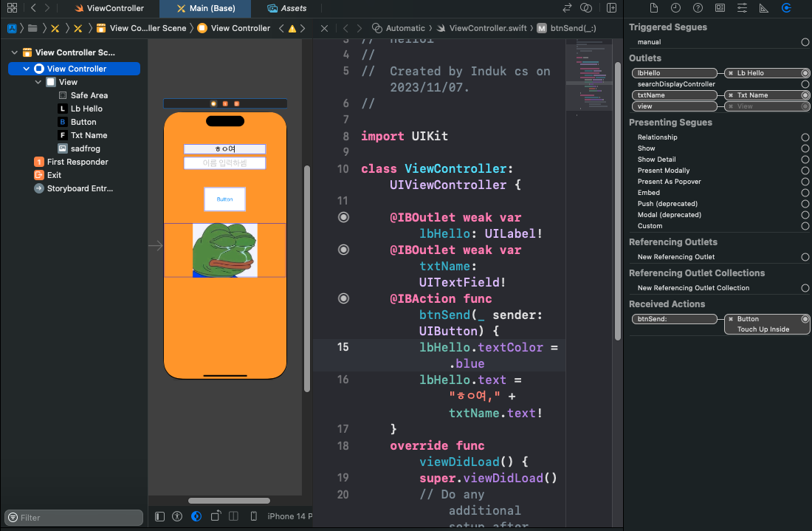Image resolution: width=812 pixels, height=531 pixels.
Task: Remove the Txt Name outlet connection
Action: coord(731,95)
